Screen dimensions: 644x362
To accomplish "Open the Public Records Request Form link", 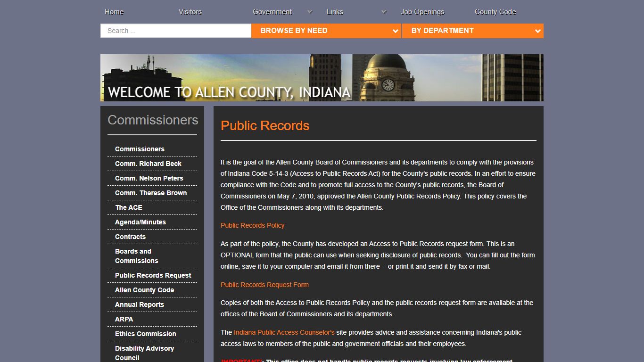I will pyautogui.click(x=264, y=285).
